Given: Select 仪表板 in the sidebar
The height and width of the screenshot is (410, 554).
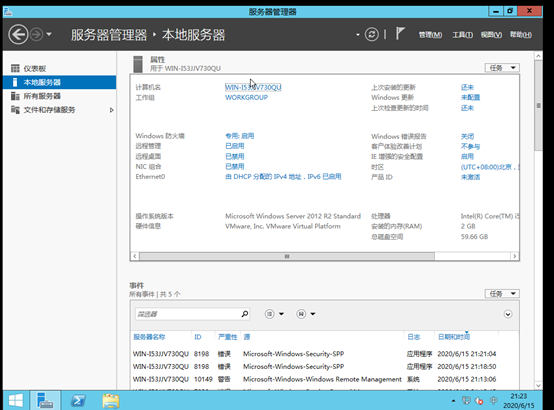Looking at the screenshot, I should (59, 69).
